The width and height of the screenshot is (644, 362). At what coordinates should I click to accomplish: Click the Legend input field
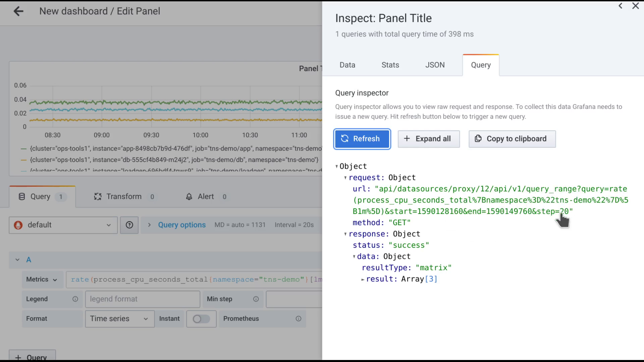tap(142, 299)
